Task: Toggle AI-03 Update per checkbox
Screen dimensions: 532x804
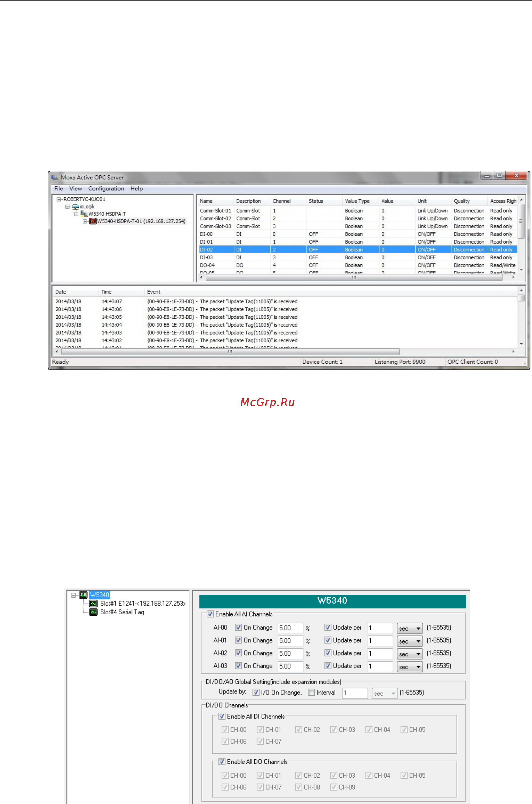Action: 328,666
